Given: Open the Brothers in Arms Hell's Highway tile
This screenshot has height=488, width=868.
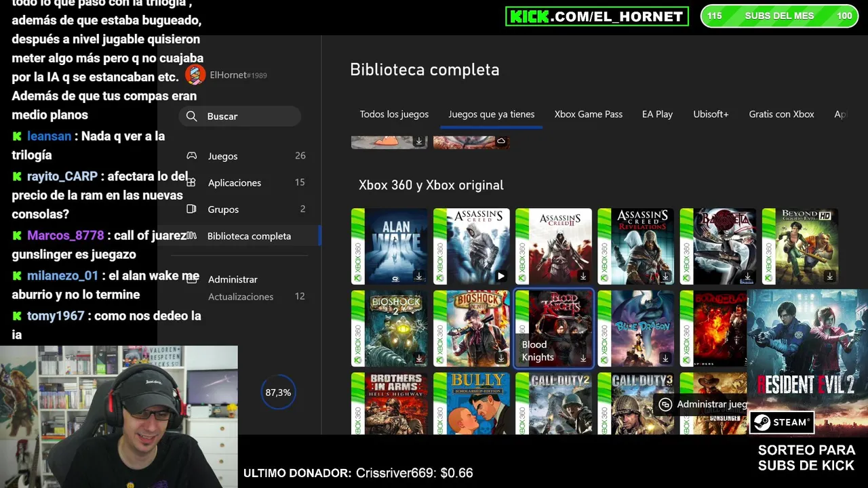Looking at the screenshot, I should point(389,403).
